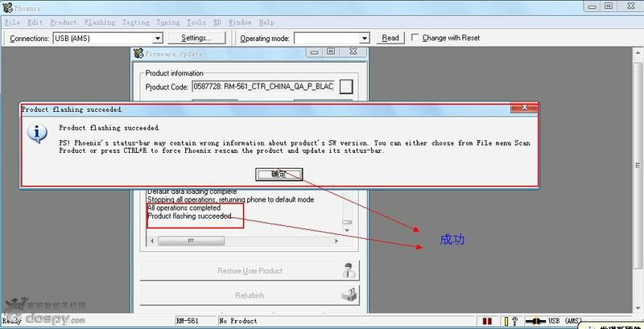Click the log horizontal scrollbar thumb
Viewport: 644px width, 329px height.
[191, 241]
